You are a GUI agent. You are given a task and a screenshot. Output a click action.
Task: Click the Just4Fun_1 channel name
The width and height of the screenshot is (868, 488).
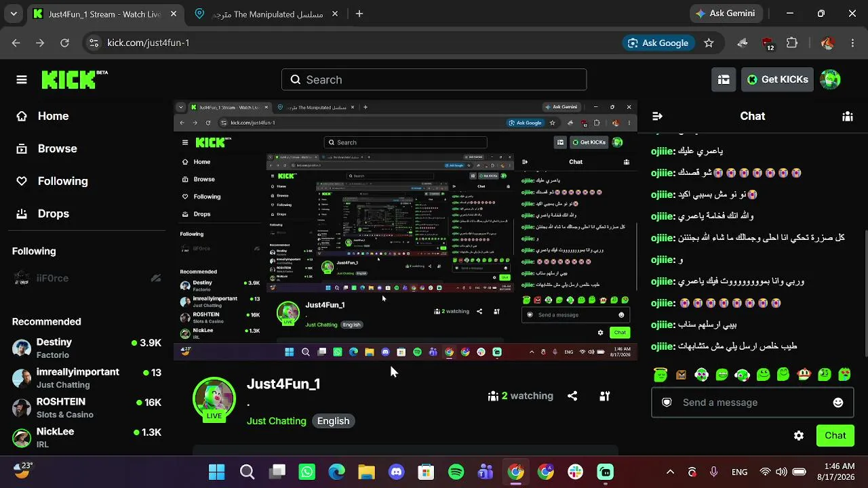coord(283,384)
